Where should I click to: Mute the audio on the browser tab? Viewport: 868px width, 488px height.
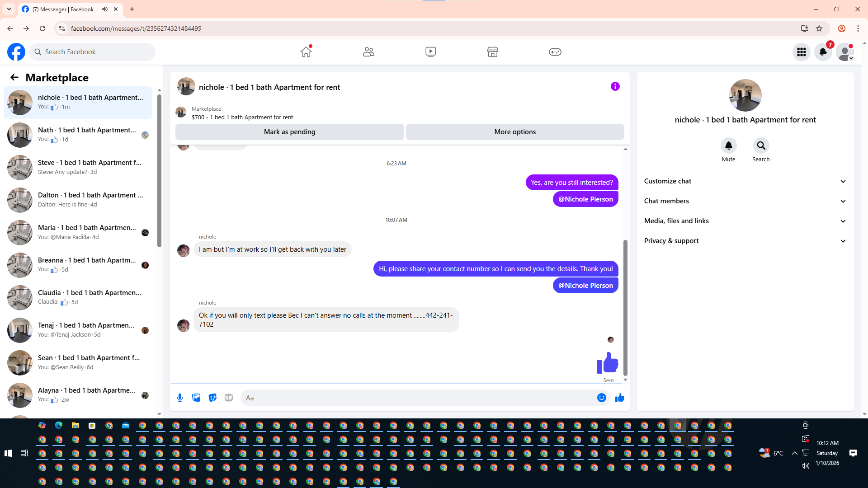coord(105,9)
